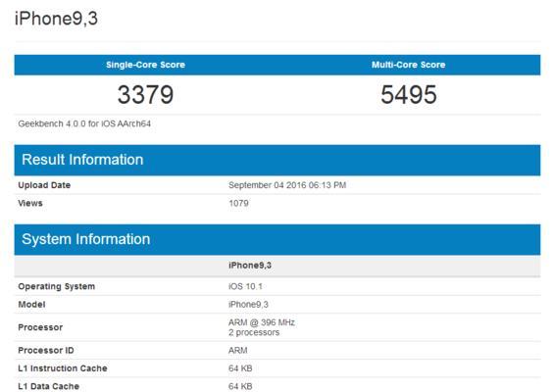Click the single-core score value 3379
Screen dimensions: 553x392
146,94
